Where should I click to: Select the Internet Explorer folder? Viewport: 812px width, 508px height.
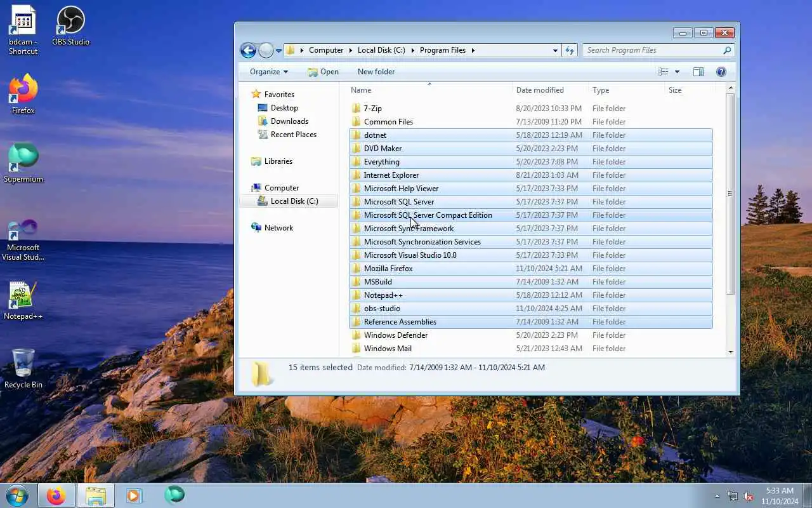tap(530, 175)
